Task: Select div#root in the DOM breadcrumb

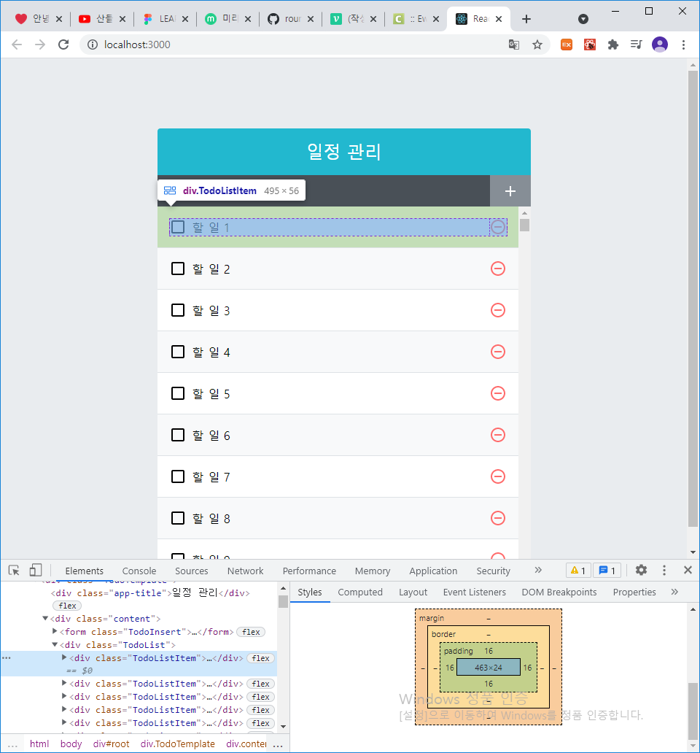Action: click(112, 744)
